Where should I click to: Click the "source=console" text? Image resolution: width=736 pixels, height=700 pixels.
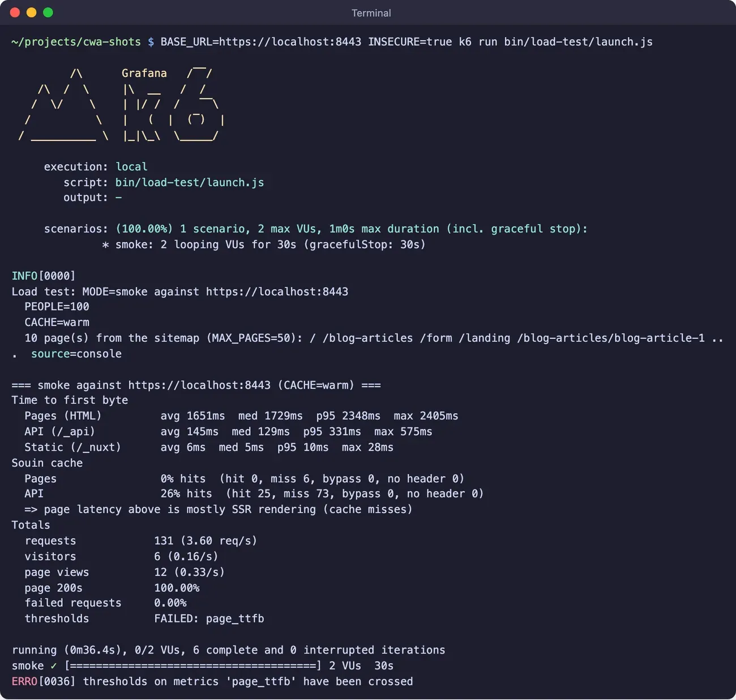click(76, 354)
